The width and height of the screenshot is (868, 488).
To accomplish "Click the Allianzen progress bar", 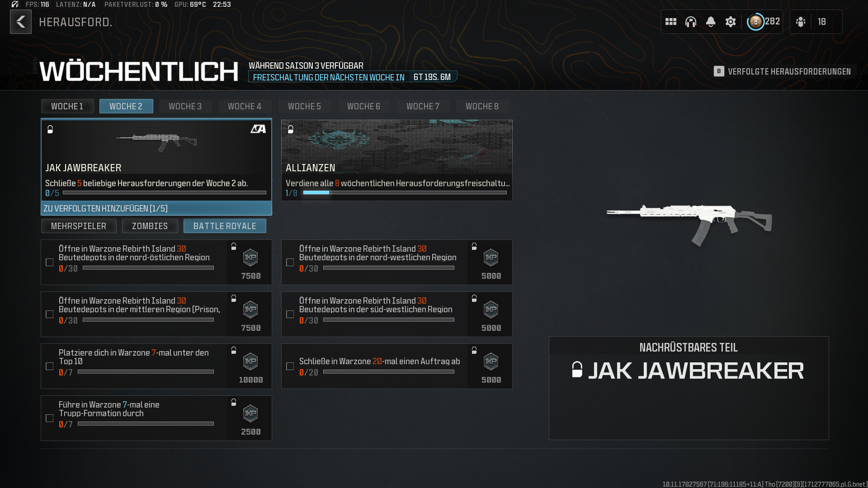I will pos(405,193).
